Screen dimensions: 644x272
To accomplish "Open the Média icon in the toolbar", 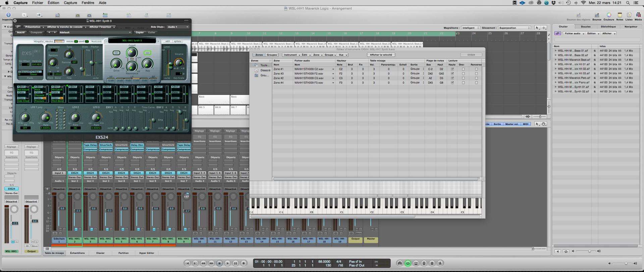I will click(x=638, y=15).
